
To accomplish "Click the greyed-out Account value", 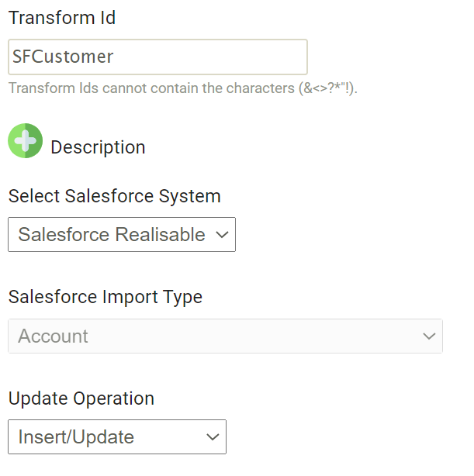I will tap(53, 336).
